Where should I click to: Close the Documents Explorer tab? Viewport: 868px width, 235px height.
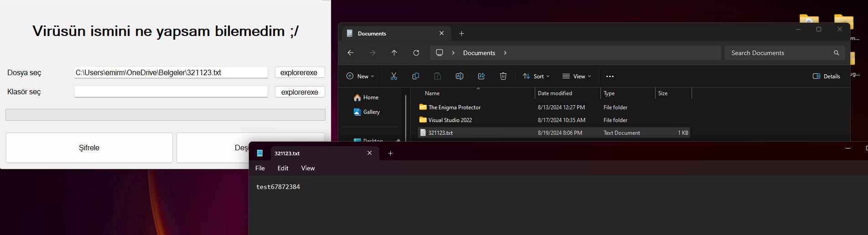[x=441, y=33]
